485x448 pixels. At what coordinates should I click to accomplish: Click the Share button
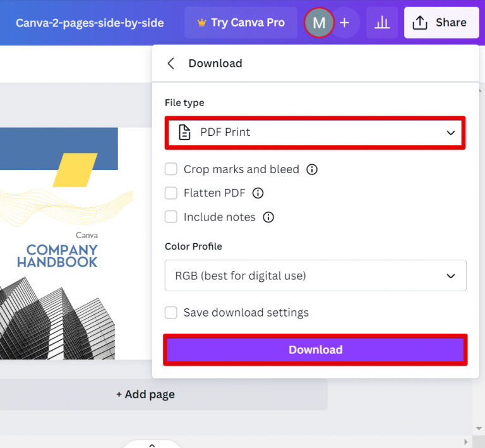[441, 23]
